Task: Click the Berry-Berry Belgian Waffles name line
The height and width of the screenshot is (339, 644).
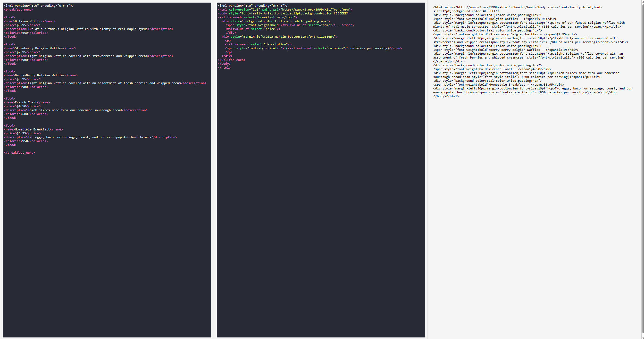Action: pyautogui.click(x=41, y=75)
